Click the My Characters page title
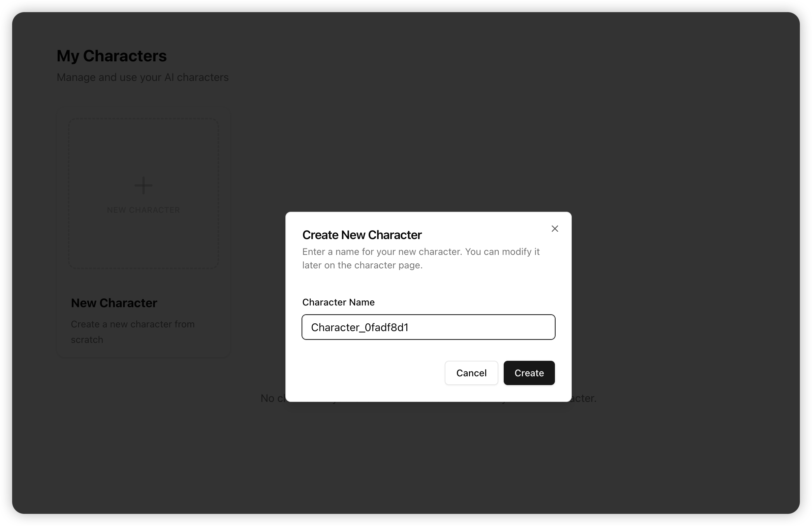This screenshot has height=526, width=812. 112,55
